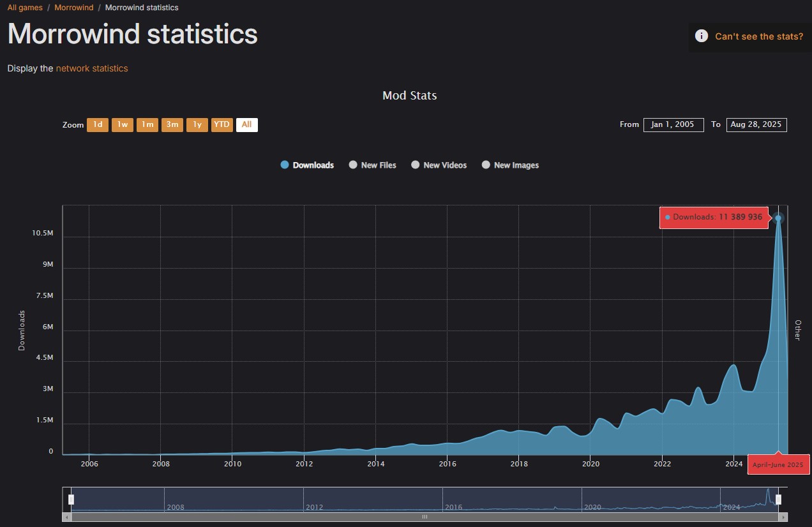Click the Mod Stats chart title

pos(410,96)
